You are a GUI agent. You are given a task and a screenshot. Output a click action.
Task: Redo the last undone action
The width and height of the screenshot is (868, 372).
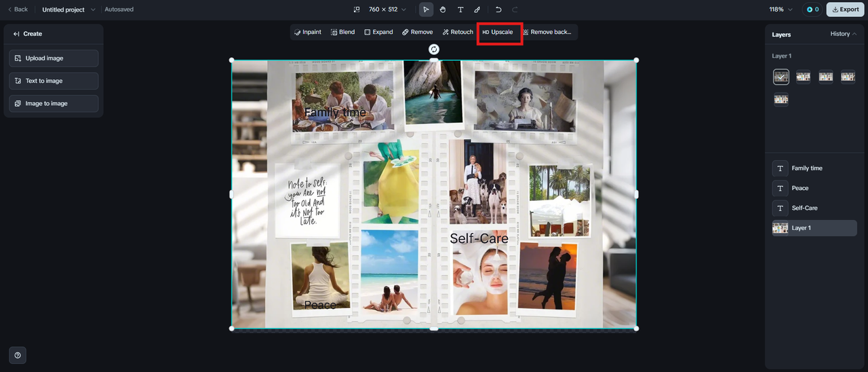(515, 10)
